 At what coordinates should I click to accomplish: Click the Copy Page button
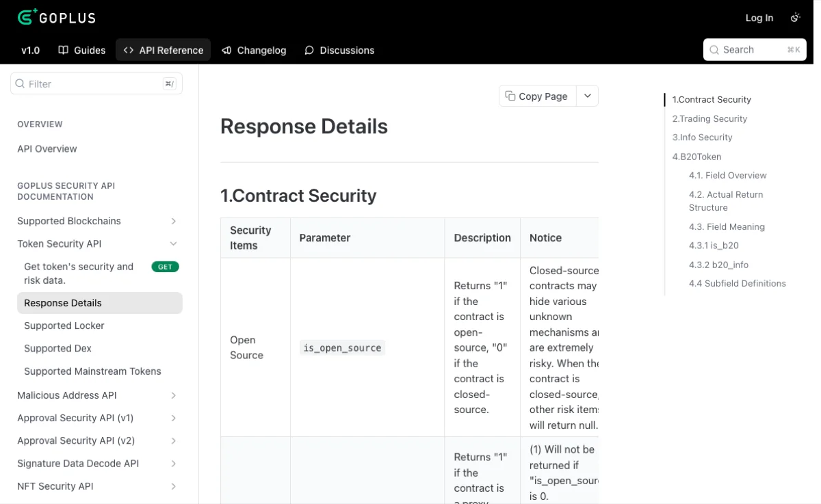click(x=538, y=96)
